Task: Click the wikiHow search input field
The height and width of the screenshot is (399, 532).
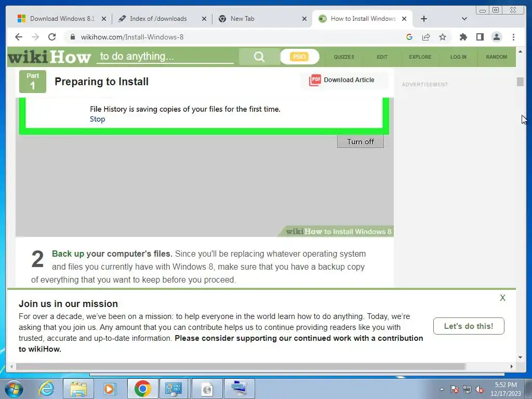Action: coord(165,56)
